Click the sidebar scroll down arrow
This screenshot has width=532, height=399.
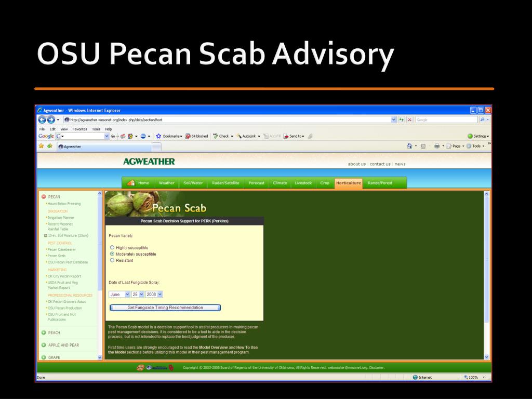100,357
